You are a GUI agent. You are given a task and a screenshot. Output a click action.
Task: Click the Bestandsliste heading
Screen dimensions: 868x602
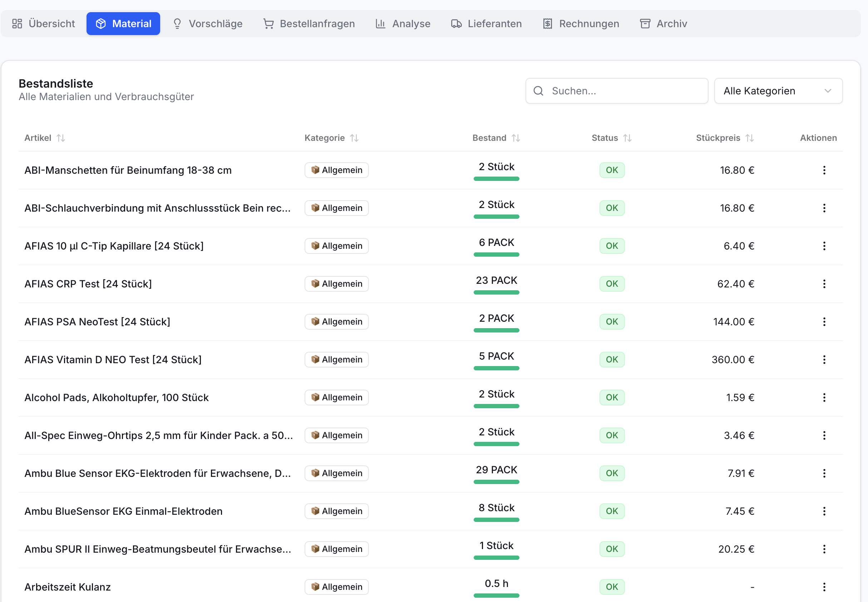click(56, 83)
